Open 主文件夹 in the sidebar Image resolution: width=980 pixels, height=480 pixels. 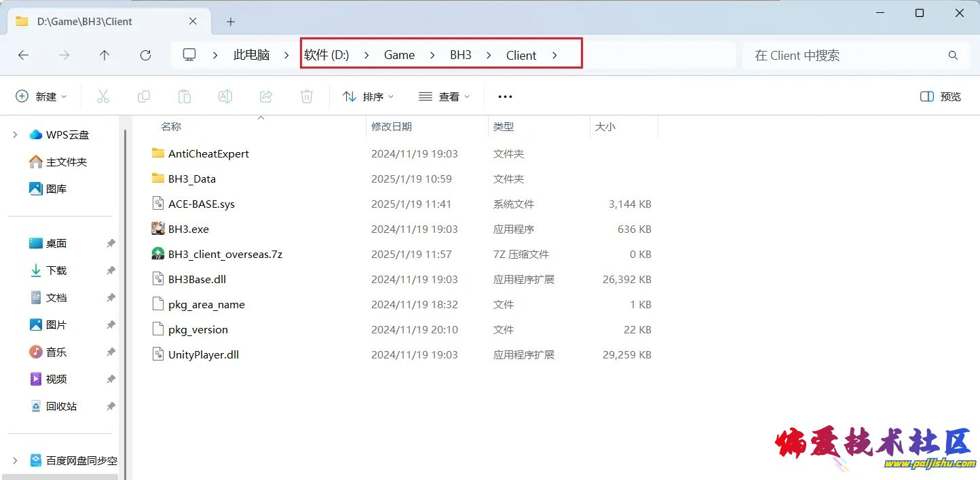pos(58,162)
